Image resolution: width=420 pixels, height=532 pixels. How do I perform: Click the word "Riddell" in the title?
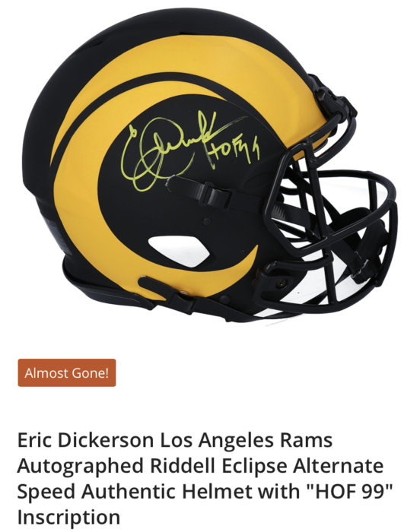click(183, 465)
